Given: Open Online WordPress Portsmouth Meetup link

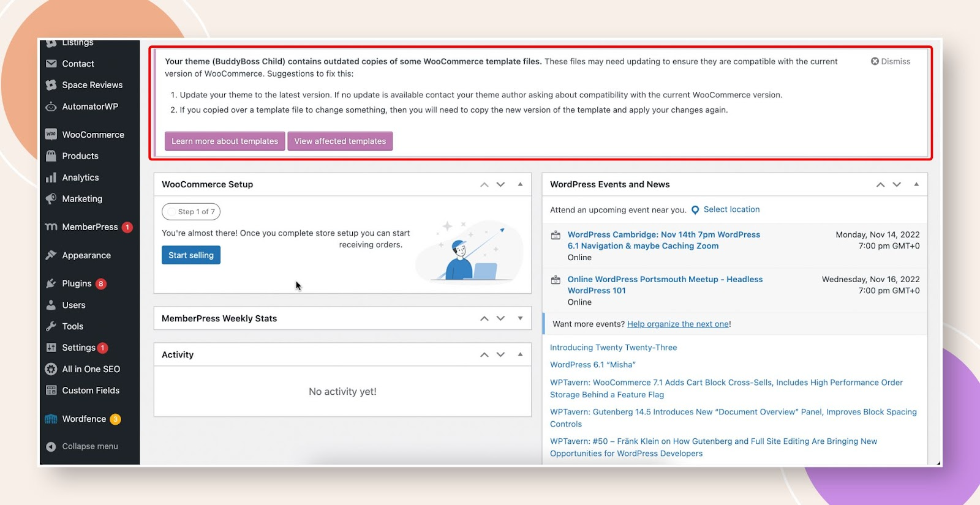Looking at the screenshot, I should coord(665,285).
